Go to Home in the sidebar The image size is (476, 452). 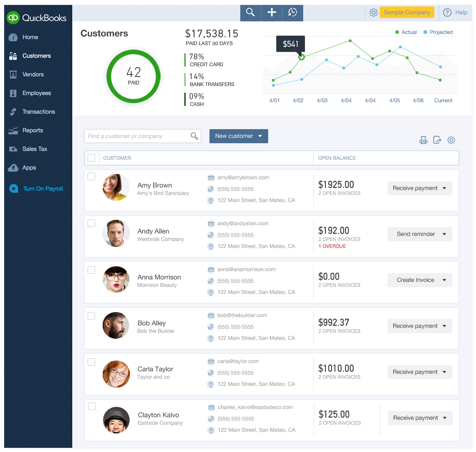(x=30, y=37)
